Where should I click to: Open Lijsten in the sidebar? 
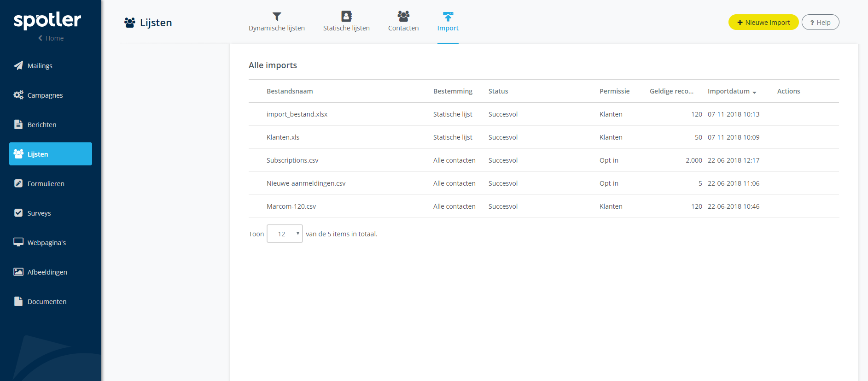tap(51, 154)
